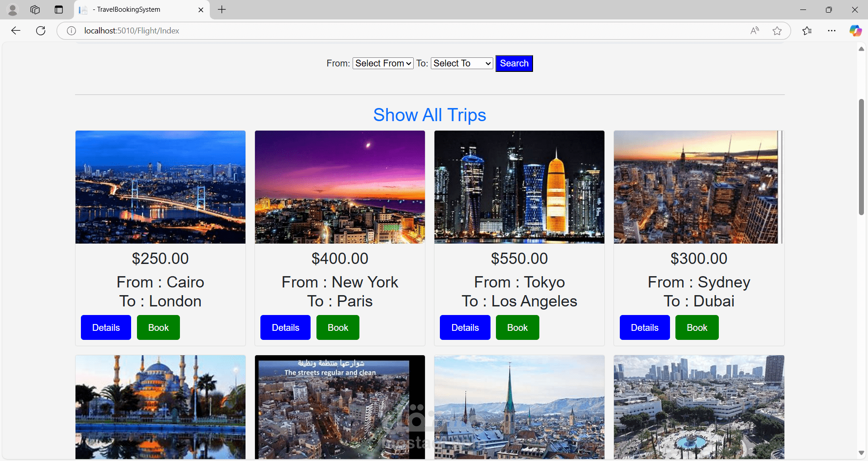View site information icon

tap(71, 31)
